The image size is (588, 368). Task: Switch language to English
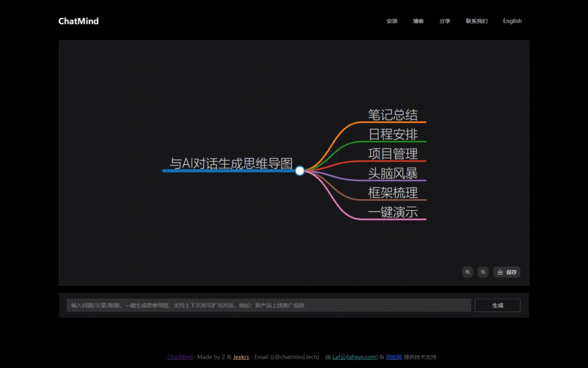pyautogui.click(x=512, y=21)
